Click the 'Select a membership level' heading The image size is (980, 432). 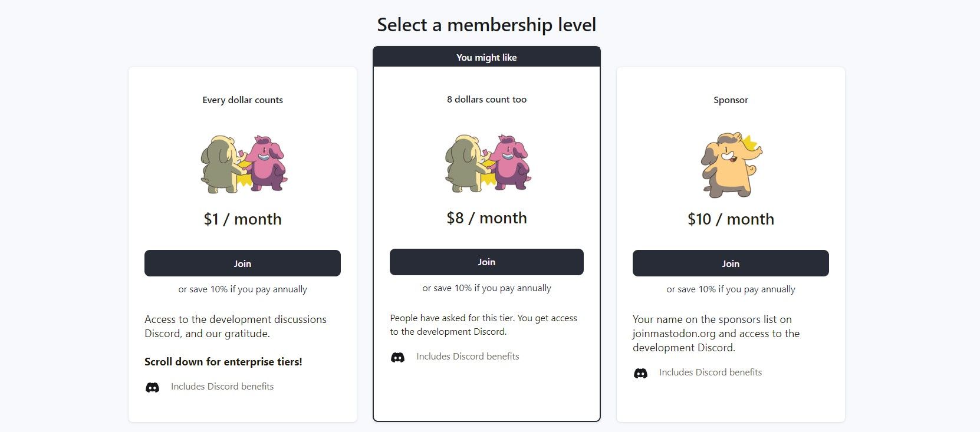(486, 25)
